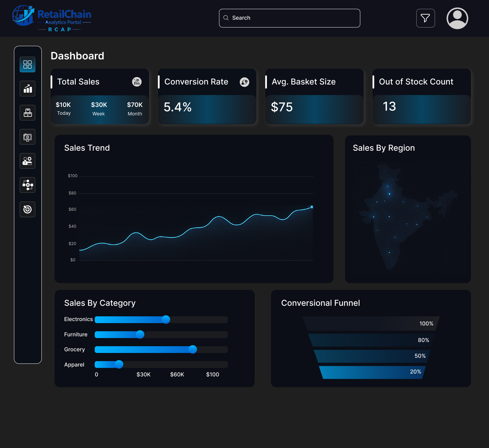Viewport: 489px width, 448px height.
Task: Select the workflow diagram sidebar icon
Action: pyautogui.click(x=27, y=185)
